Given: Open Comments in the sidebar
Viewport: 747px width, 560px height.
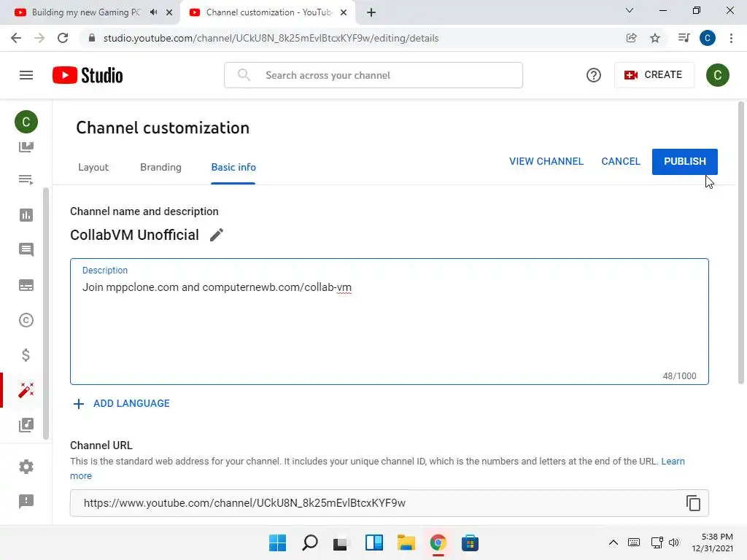Looking at the screenshot, I should 26,249.
